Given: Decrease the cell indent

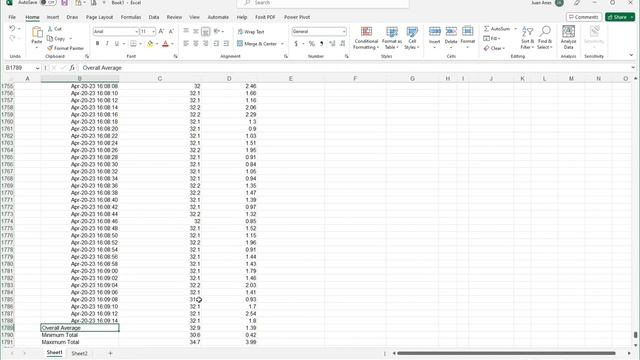Looking at the screenshot, I should click(x=216, y=44).
